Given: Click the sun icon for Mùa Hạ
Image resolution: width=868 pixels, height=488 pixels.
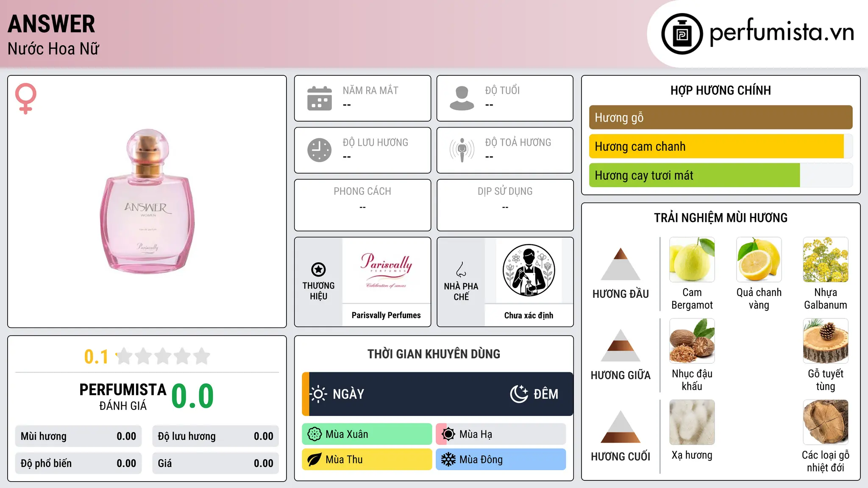Looking at the screenshot, I should click(x=448, y=434).
